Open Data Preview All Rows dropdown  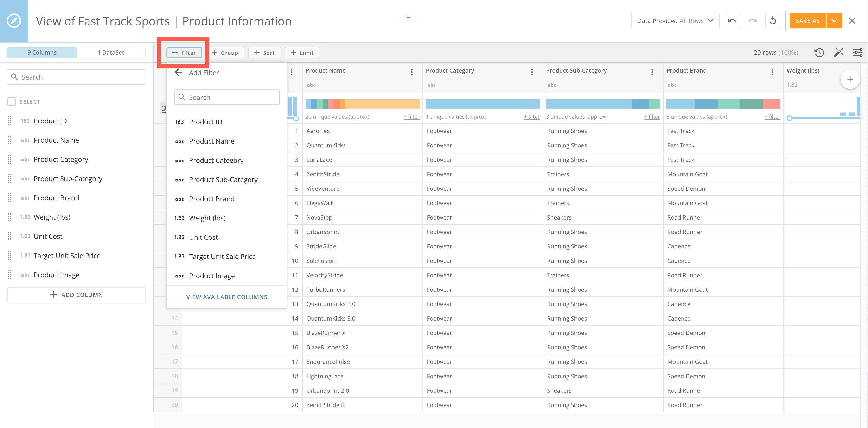click(x=675, y=21)
